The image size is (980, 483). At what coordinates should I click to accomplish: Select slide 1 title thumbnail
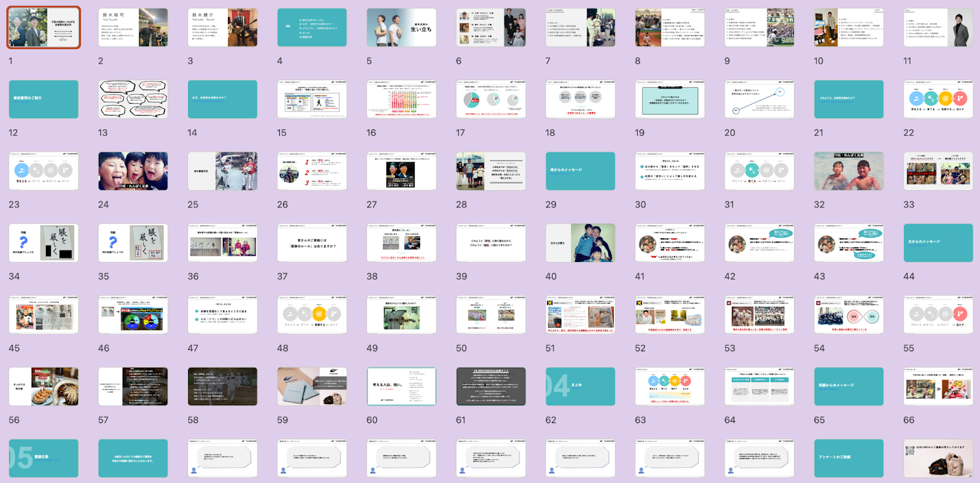click(43, 28)
